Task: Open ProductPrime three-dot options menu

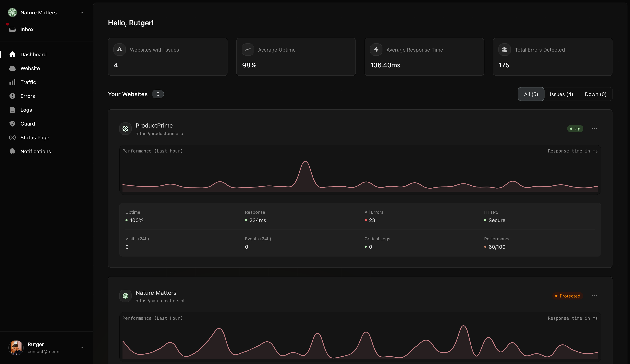Action: 594,129
